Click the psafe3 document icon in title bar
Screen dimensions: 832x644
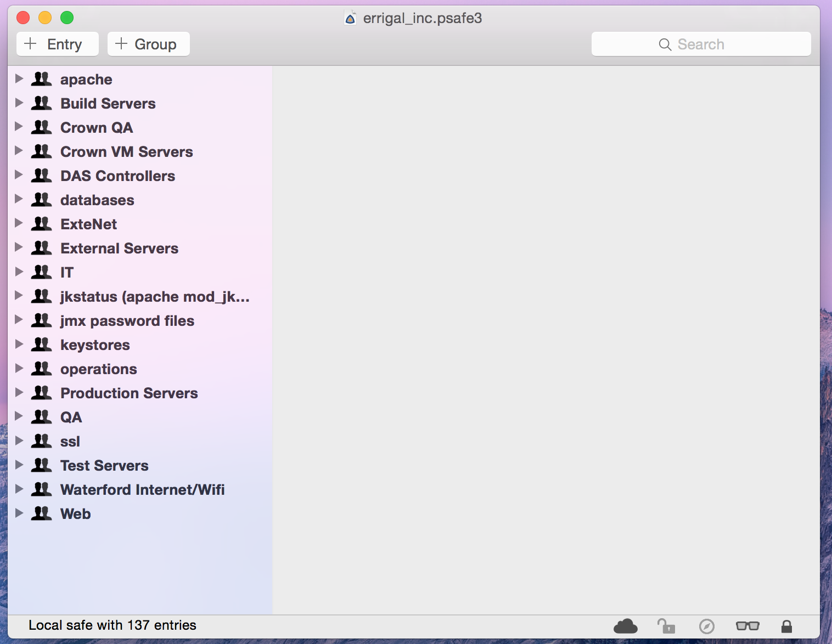[350, 18]
